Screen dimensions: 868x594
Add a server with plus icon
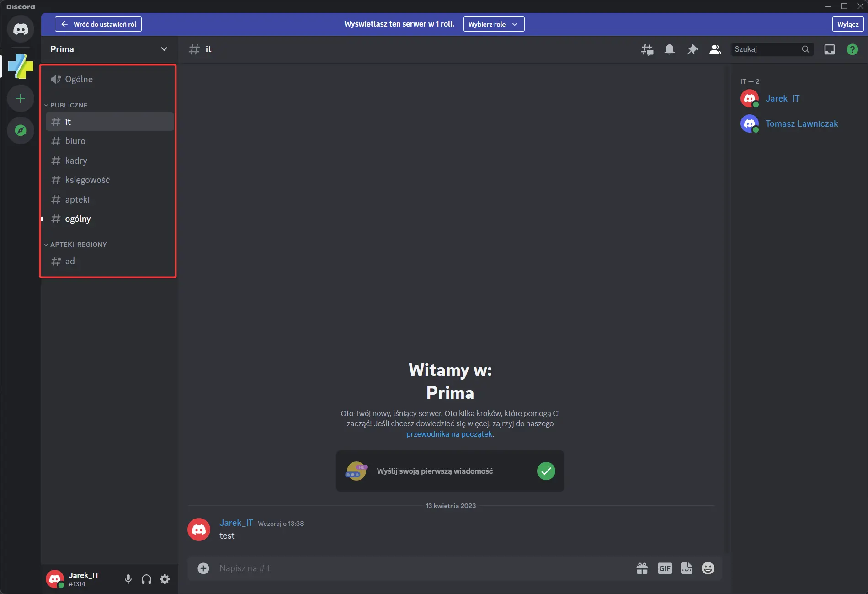point(21,98)
